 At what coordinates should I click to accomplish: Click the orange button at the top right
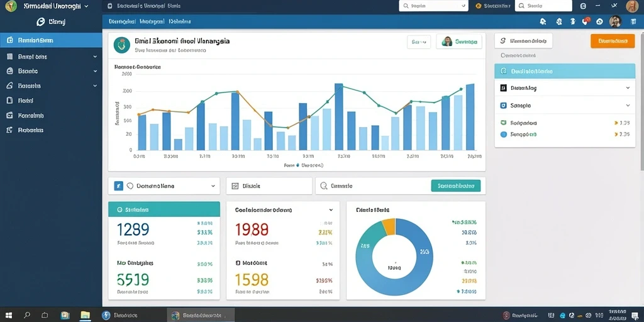click(613, 41)
